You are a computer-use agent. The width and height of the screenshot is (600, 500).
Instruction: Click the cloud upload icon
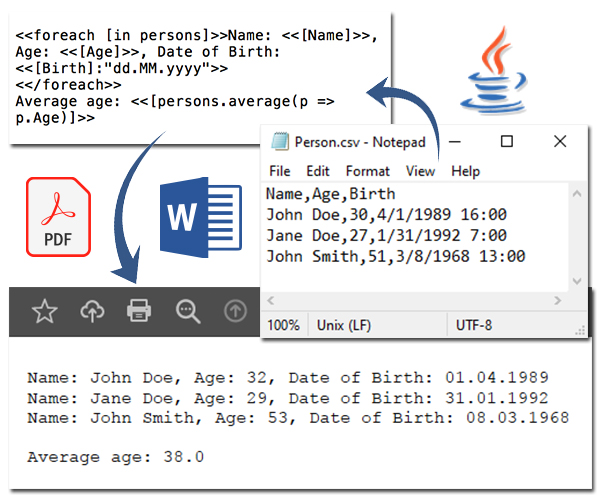click(x=92, y=312)
